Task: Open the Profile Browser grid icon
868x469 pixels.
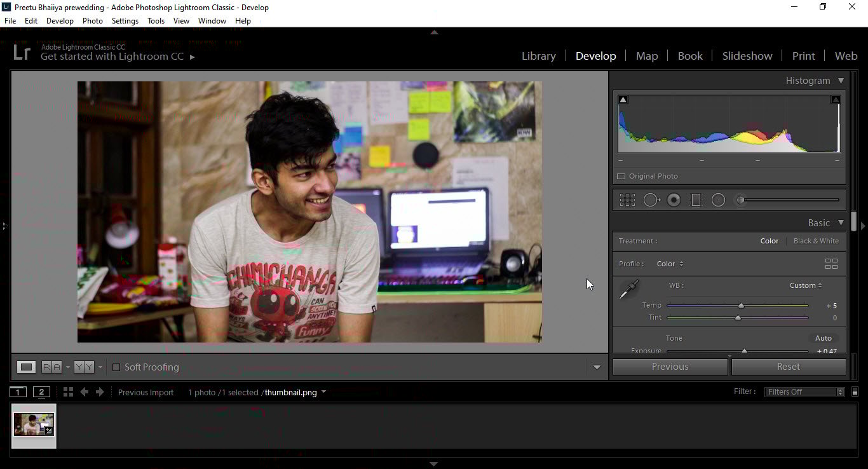Action: tap(831, 264)
